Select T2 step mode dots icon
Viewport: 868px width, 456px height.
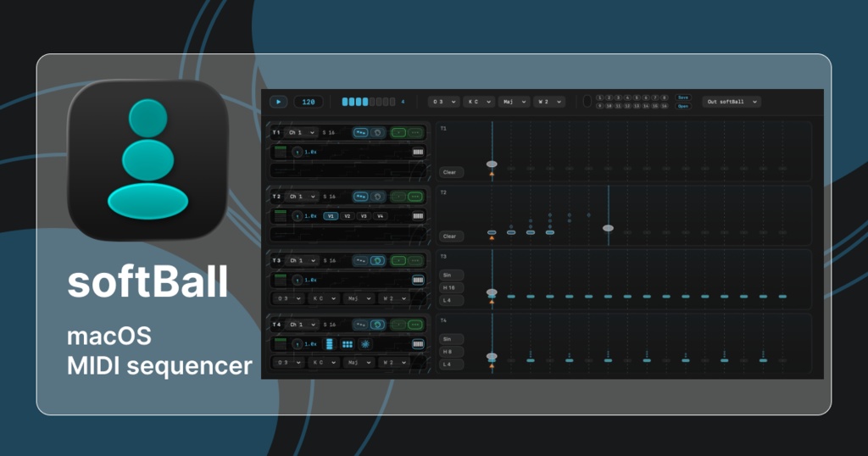click(361, 197)
